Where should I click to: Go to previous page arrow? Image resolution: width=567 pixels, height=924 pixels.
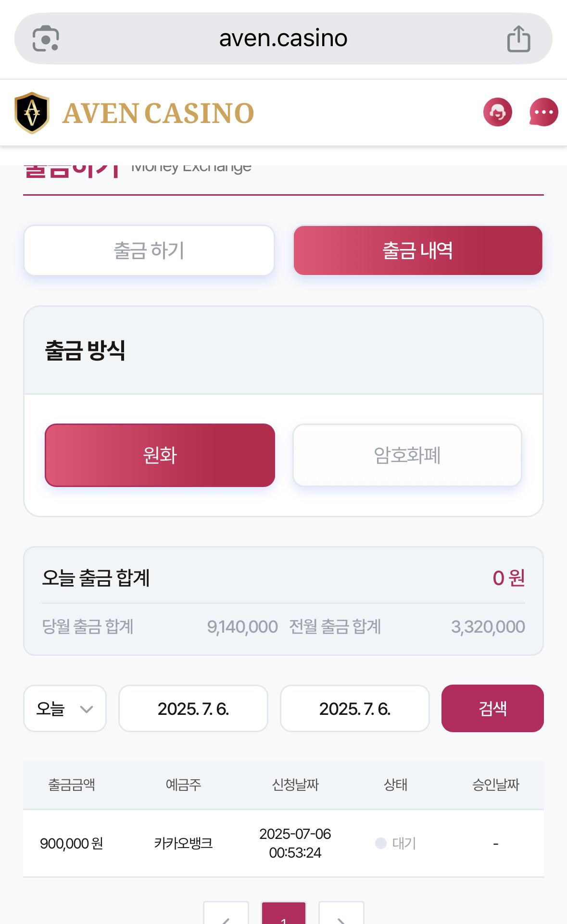pos(226,913)
